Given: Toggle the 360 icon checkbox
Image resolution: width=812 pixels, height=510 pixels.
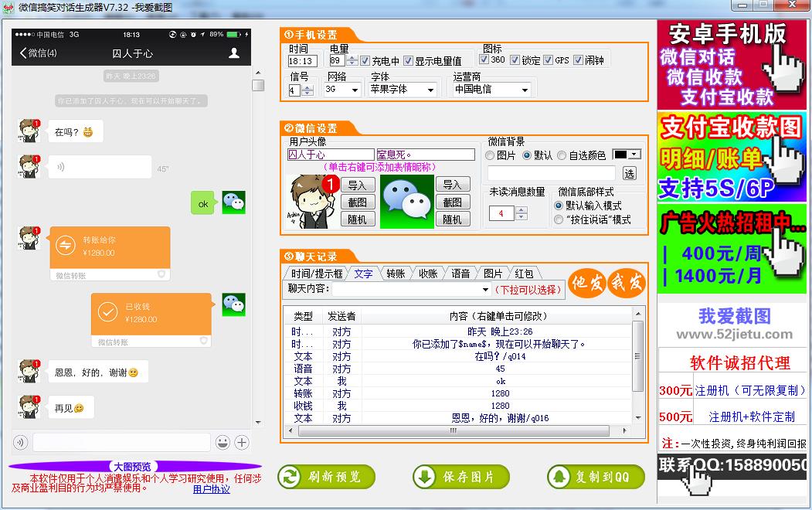Looking at the screenshot, I should [x=484, y=59].
